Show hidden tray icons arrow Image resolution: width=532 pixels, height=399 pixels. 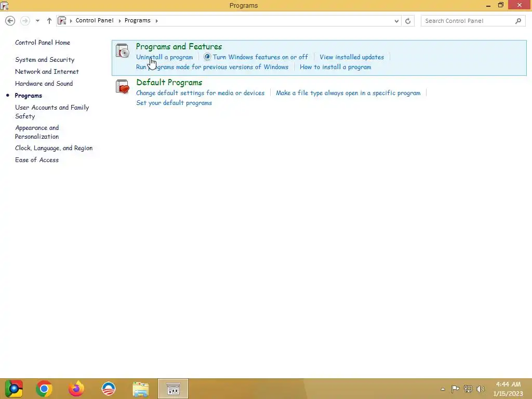443,389
